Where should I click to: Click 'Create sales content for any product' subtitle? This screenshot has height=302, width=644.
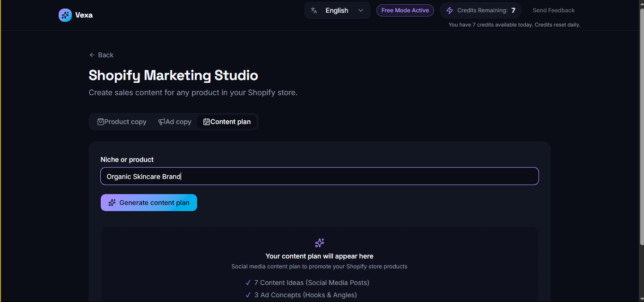tap(193, 93)
